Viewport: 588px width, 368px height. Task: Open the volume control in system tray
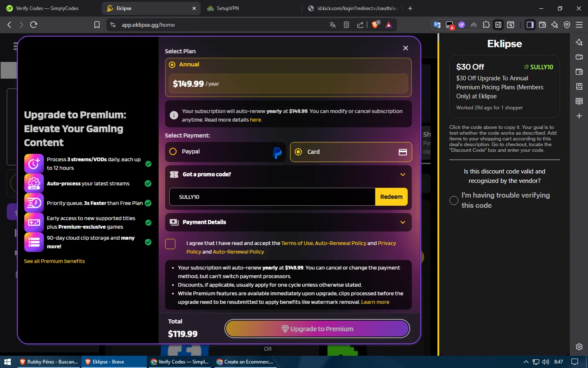(546, 362)
